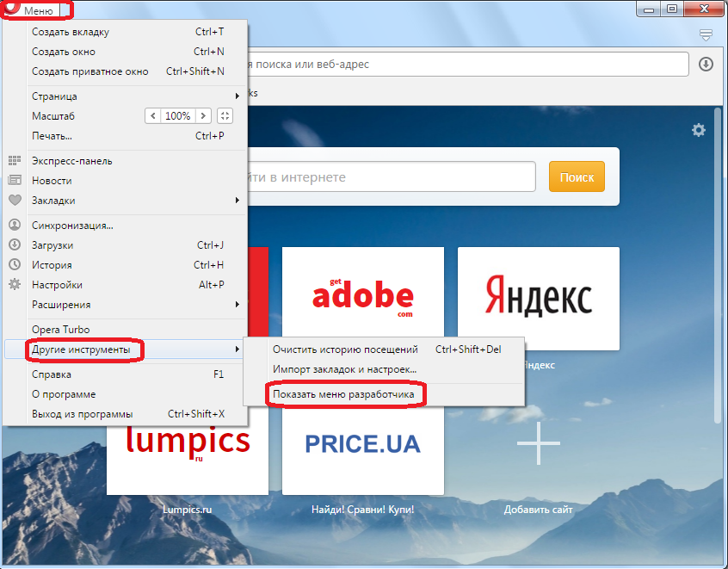This screenshot has height=569, width=728.
Task: Click the Синхронизация user icon
Action: point(15,226)
